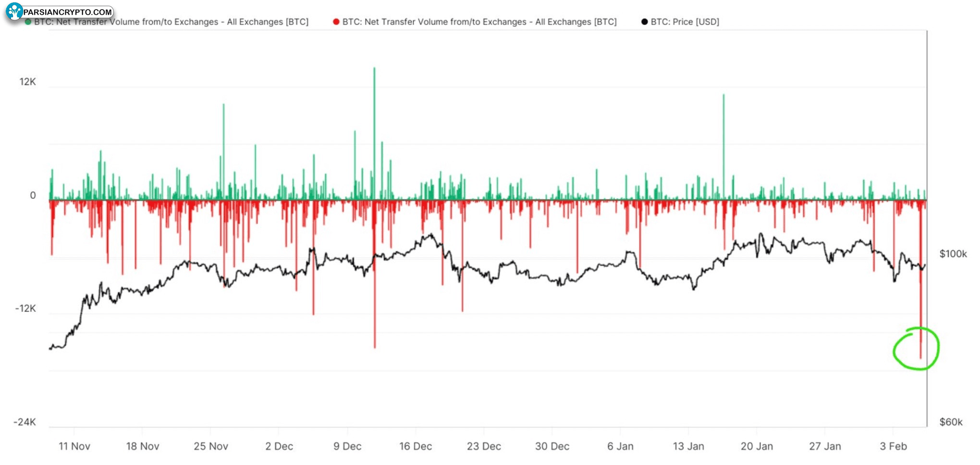Click the red-dot 'BTC: Net Transfer Volume' legend label
The height and width of the screenshot is (465, 980).
[x=479, y=22]
